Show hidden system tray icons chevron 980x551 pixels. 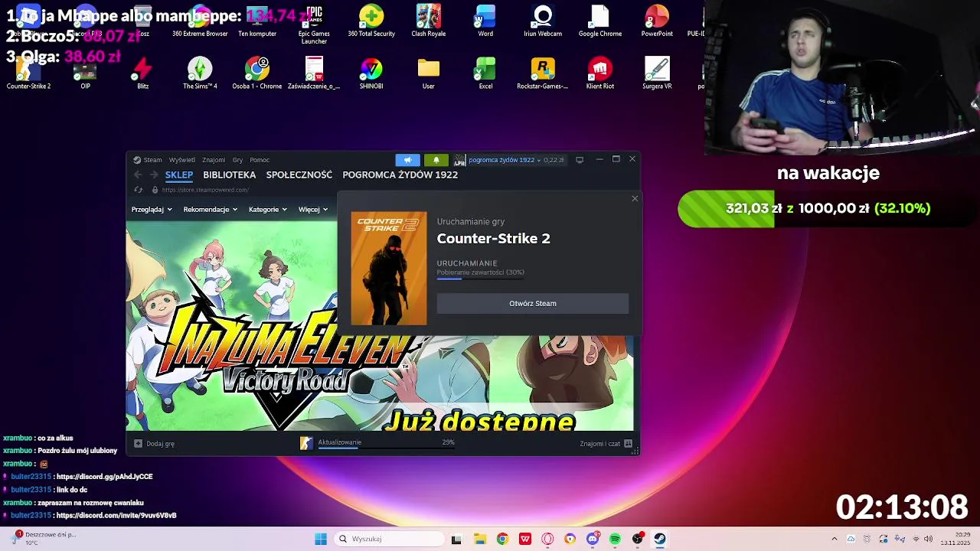click(835, 539)
